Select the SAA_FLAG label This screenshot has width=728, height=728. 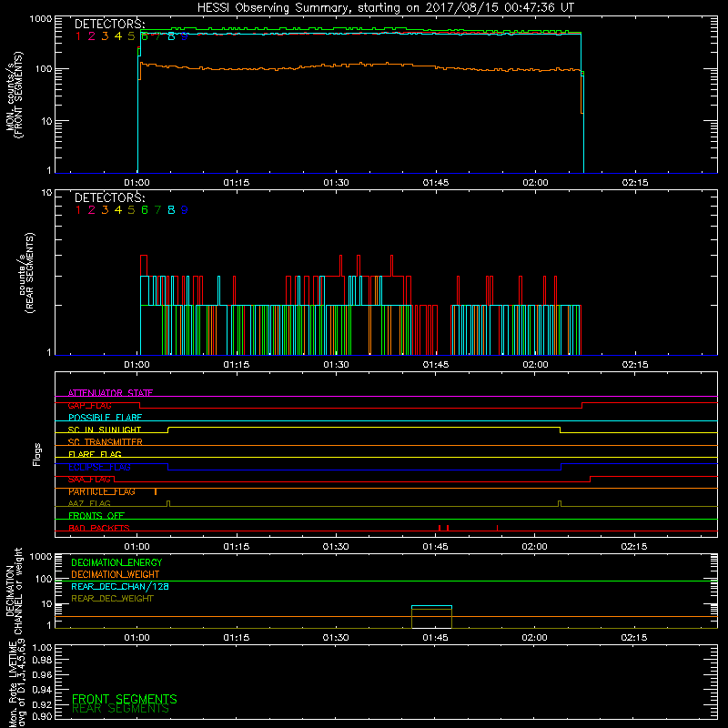(x=89, y=479)
